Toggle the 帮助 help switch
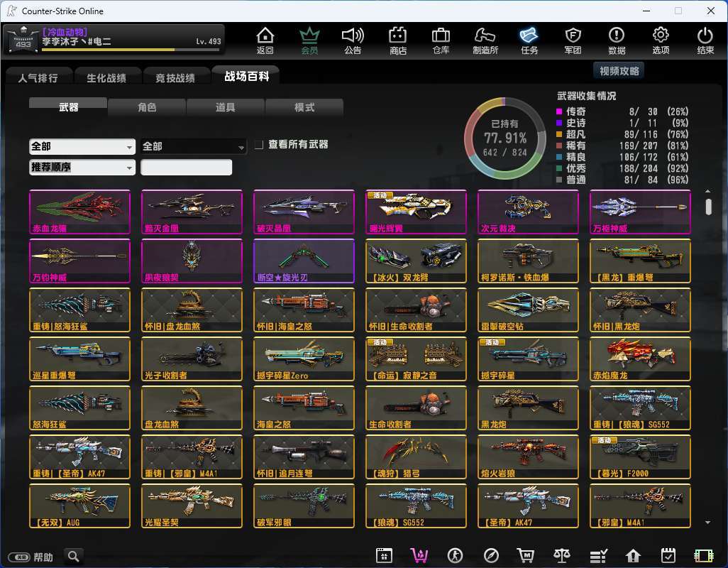Viewport: 728px width, 568px height. [x=19, y=557]
